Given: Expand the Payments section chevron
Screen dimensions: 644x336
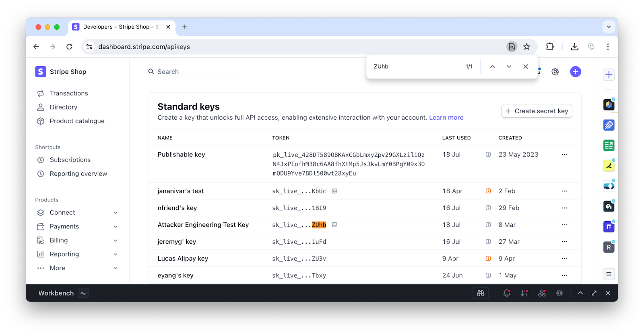Looking at the screenshot, I should (116, 226).
